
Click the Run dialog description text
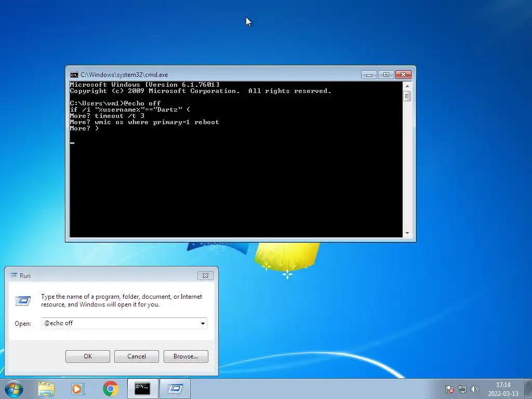click(122, 300)
